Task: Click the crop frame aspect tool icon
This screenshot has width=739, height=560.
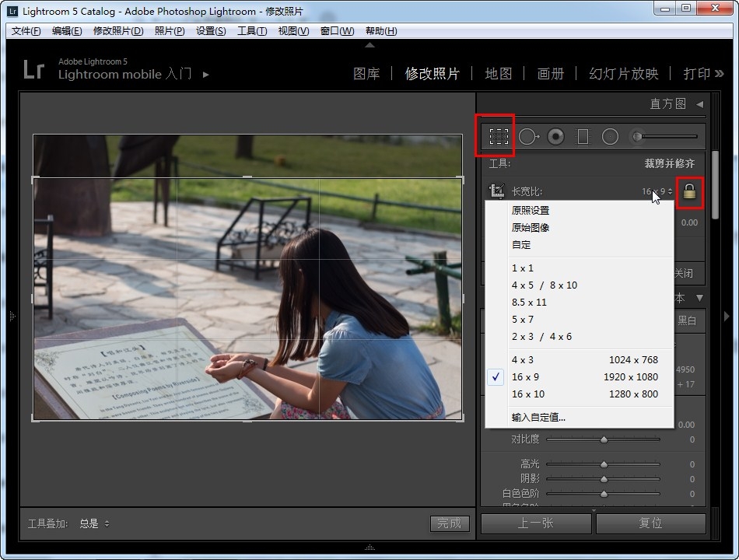Action: click(x=496, y=191)
